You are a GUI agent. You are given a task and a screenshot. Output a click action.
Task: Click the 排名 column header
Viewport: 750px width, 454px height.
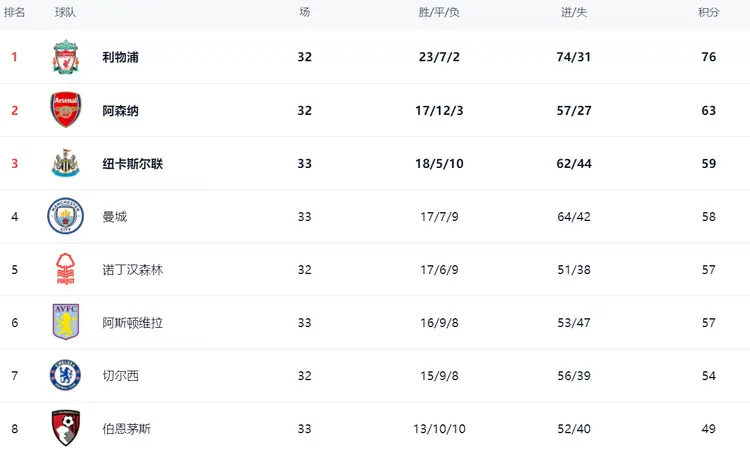pos(14,12)
